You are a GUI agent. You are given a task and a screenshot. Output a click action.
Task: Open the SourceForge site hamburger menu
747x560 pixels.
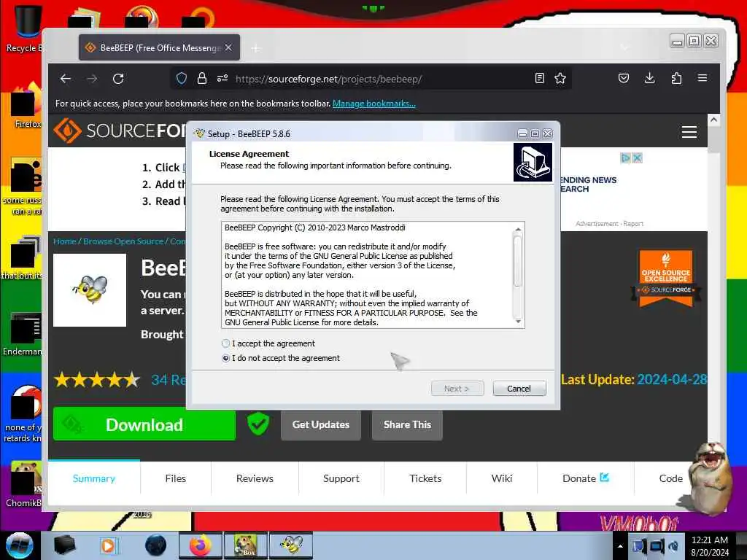689,132
